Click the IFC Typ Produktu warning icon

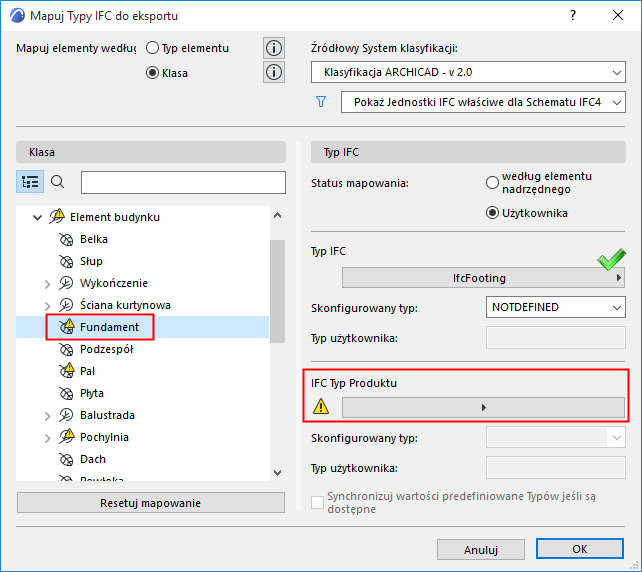pyautogui.click(x=321, y=407)
